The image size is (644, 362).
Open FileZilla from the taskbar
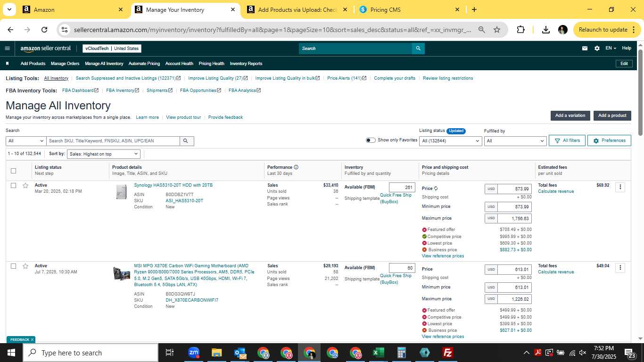[447, 353]
